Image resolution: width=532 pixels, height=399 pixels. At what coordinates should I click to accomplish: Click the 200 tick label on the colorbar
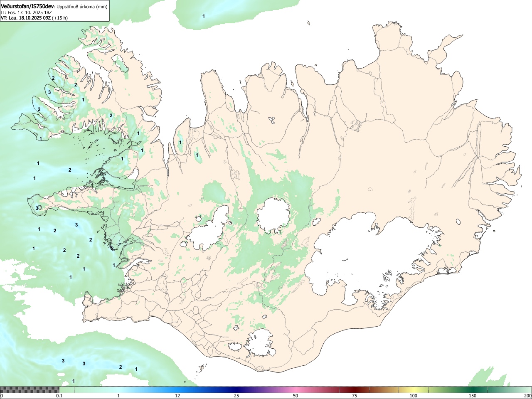coord(527,396)
